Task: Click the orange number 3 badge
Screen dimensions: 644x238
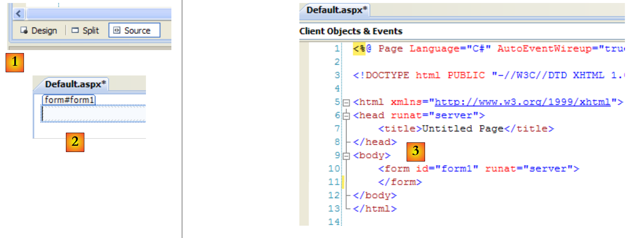Action: [x=415, y=151]
